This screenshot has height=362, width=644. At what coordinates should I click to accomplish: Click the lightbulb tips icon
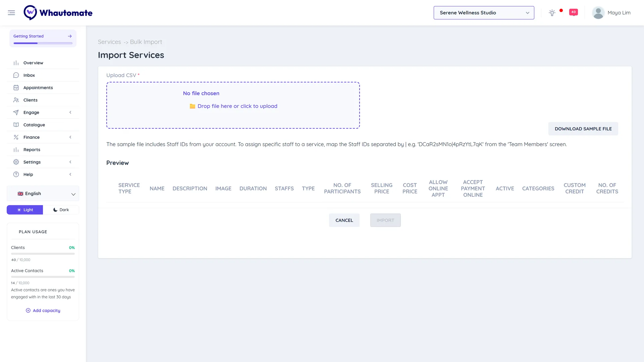tap(552, 13)
